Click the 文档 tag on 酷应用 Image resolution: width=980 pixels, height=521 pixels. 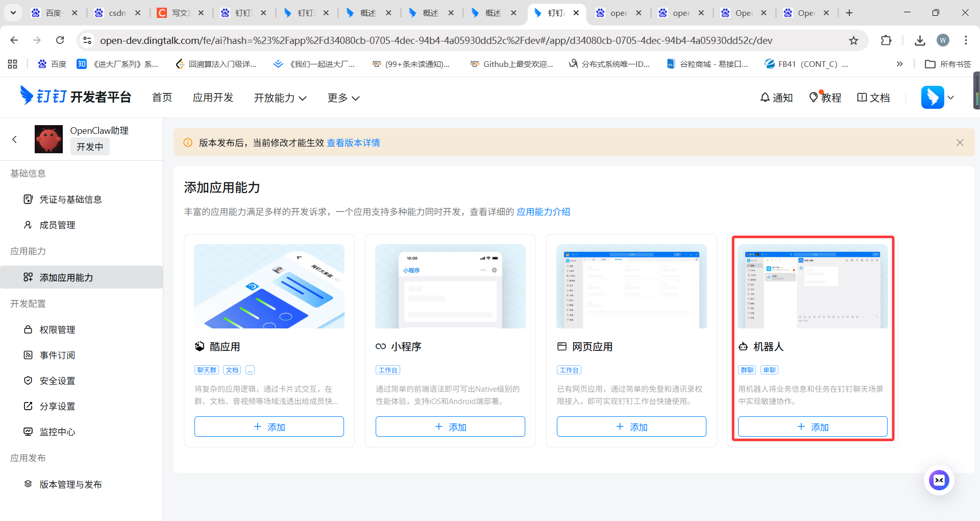click(x=232, y=370)
